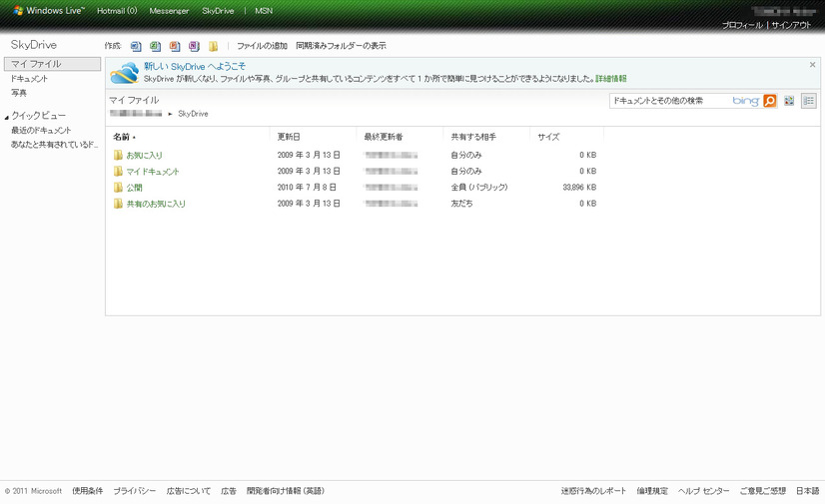Viewport: 825px width, 504px height.
Task: Close the SkyDrive welcome banner
Action: click(x=812, y=65)
